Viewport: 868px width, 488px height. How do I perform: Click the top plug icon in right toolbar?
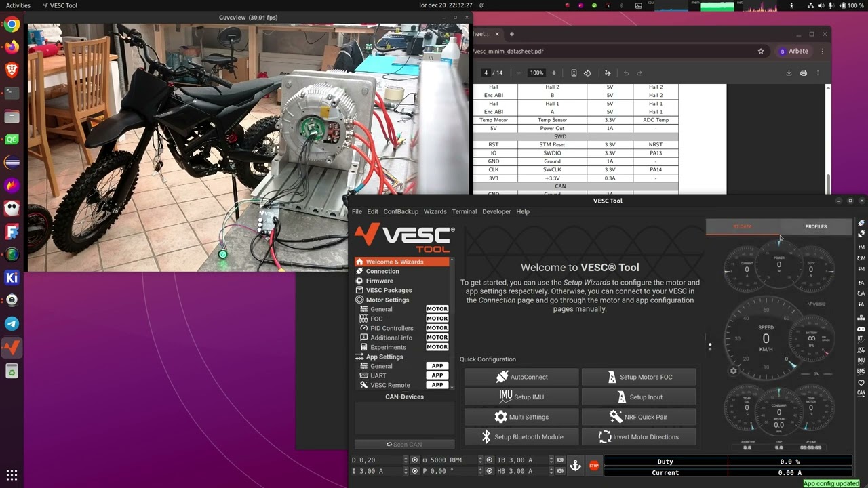click(x=861, y=223)
